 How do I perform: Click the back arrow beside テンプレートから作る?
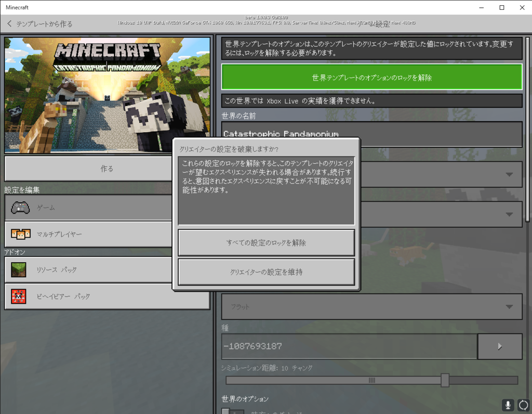[x=9, y=23]
